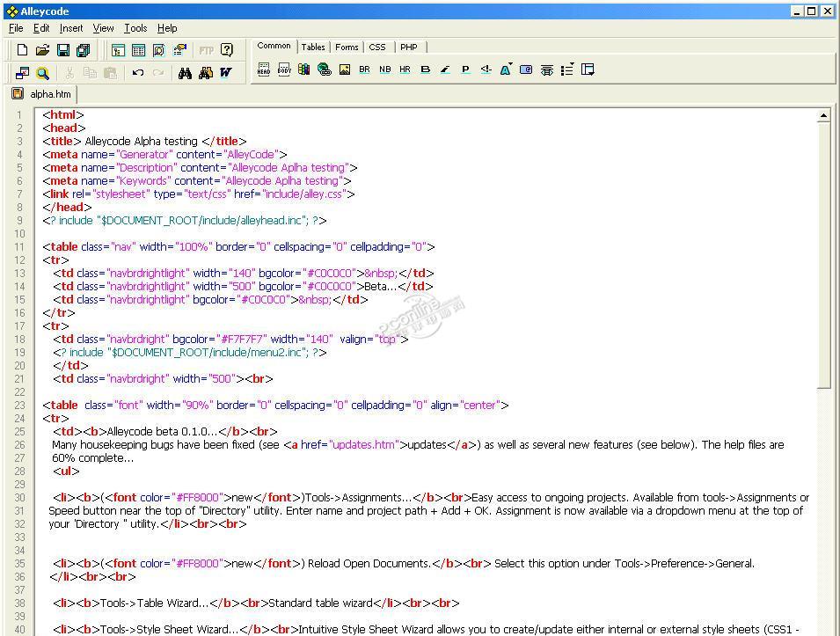Copy the selection with the copy icon
The width and height of the screenshot is (840, 636).
tap(90, 73)
